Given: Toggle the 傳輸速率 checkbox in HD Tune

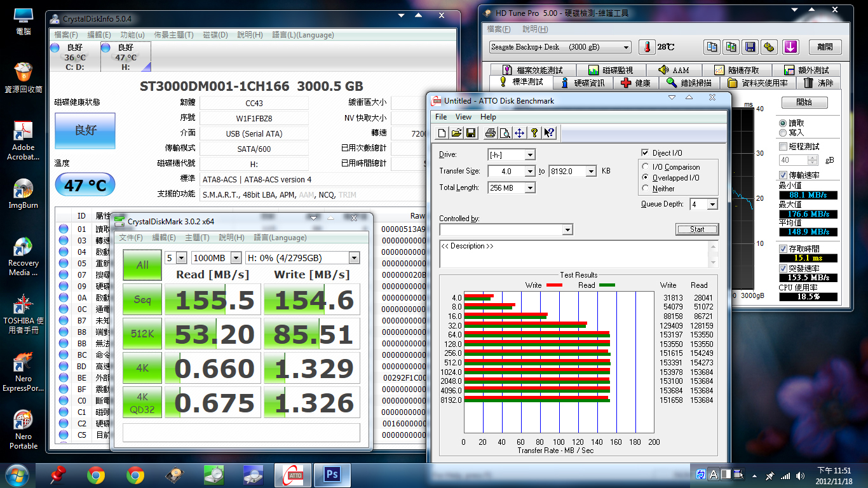Looking at the screenshot, I should pos(783,175).
